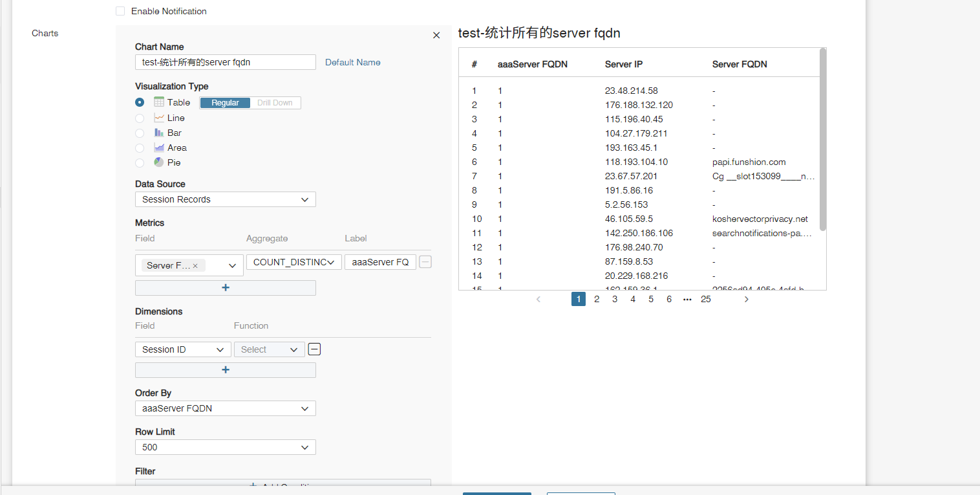Go to next page of results
980x495 pixels.
coord(746,300)
